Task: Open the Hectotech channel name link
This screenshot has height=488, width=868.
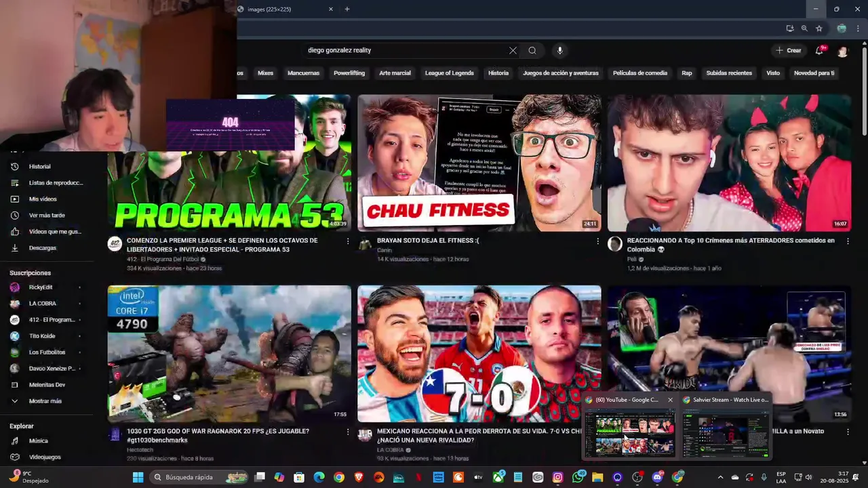Action: tap(140, 450)
